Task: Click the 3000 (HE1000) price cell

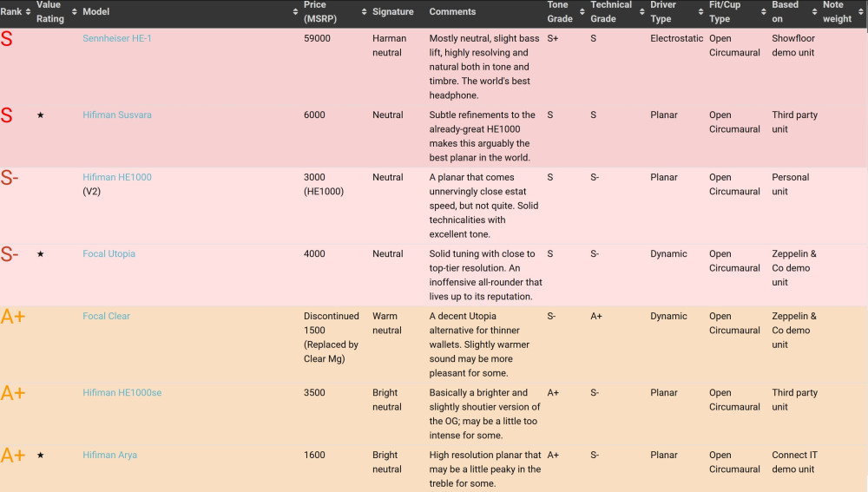Action: point(324,184)
